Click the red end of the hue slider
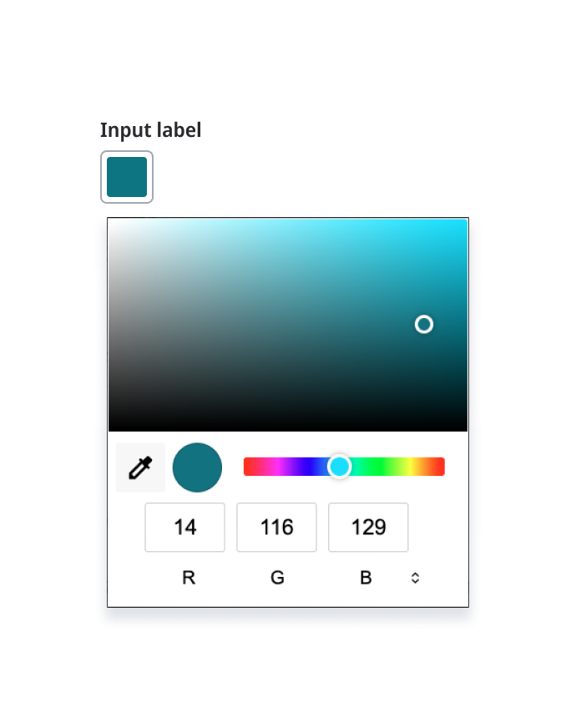The image size is (576, 728). tap(249, 467)
